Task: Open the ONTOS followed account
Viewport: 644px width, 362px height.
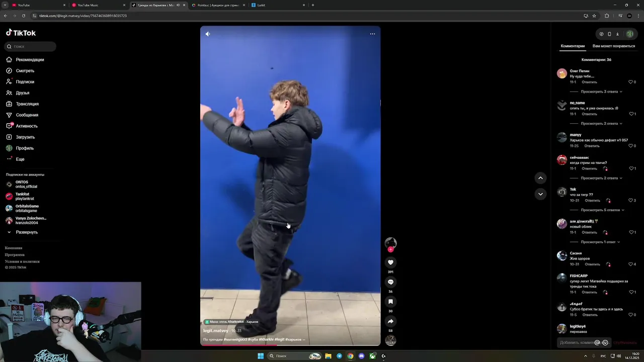Action: (25, 184)
